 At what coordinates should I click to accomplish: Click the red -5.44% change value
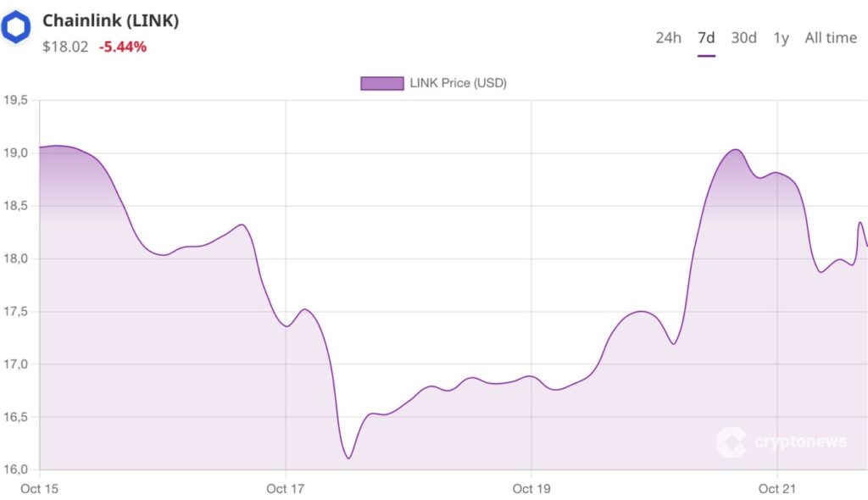[123, 47]
